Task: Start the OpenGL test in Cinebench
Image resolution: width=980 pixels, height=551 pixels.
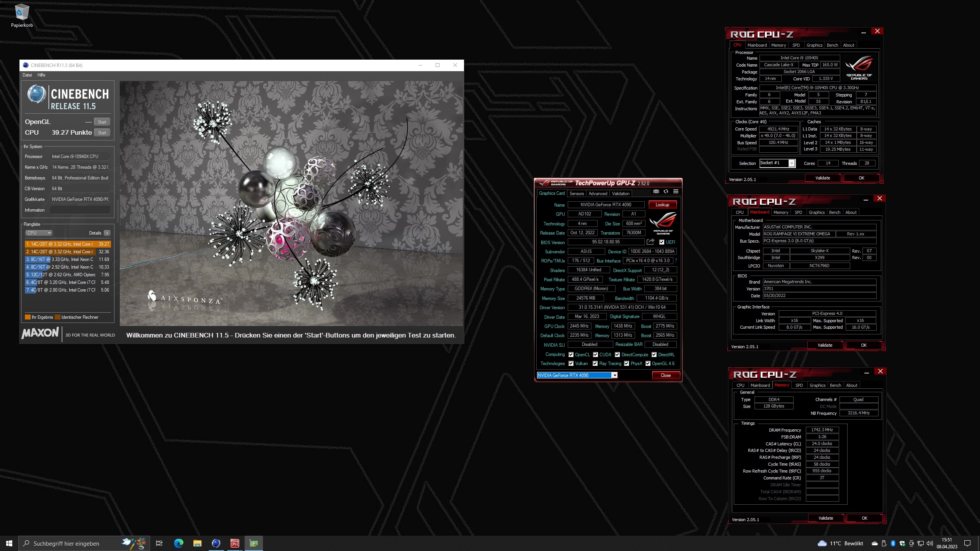Action: pos(102,122)
